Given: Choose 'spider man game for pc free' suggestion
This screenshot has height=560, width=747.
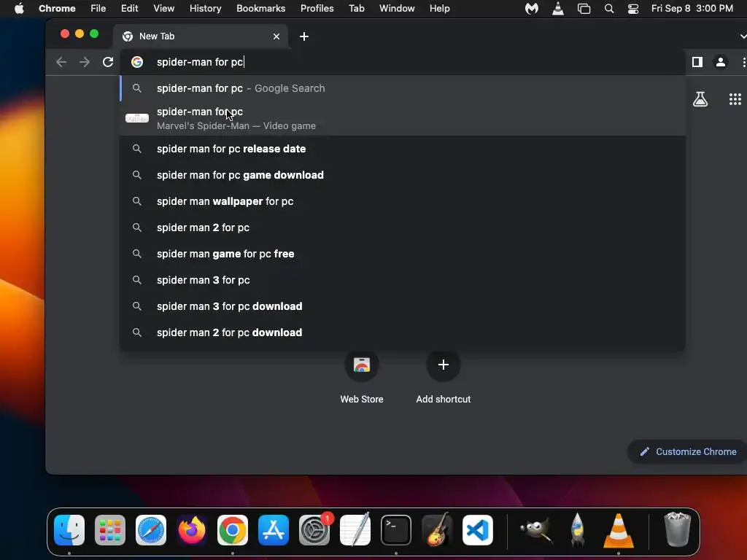Looking at the screenshot, I should [x=403, y=253].
